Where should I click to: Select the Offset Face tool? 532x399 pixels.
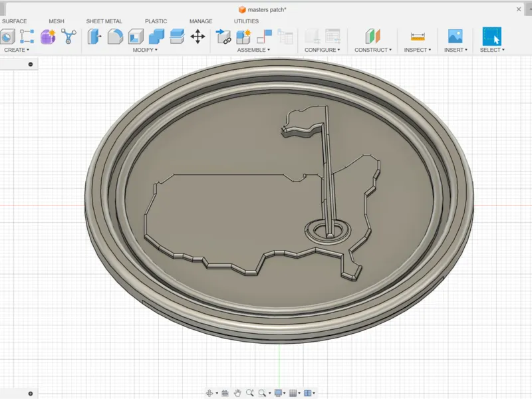tap(177, 37)
